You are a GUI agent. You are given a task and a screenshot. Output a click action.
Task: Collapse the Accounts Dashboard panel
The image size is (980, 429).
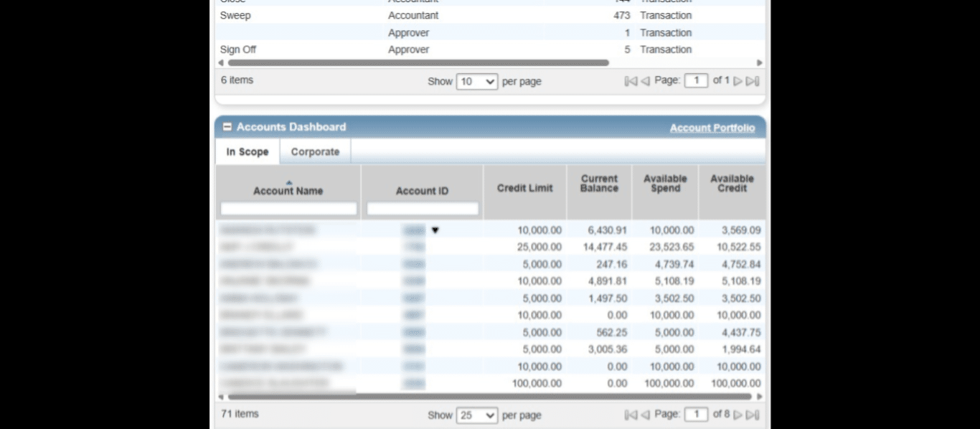227,127
